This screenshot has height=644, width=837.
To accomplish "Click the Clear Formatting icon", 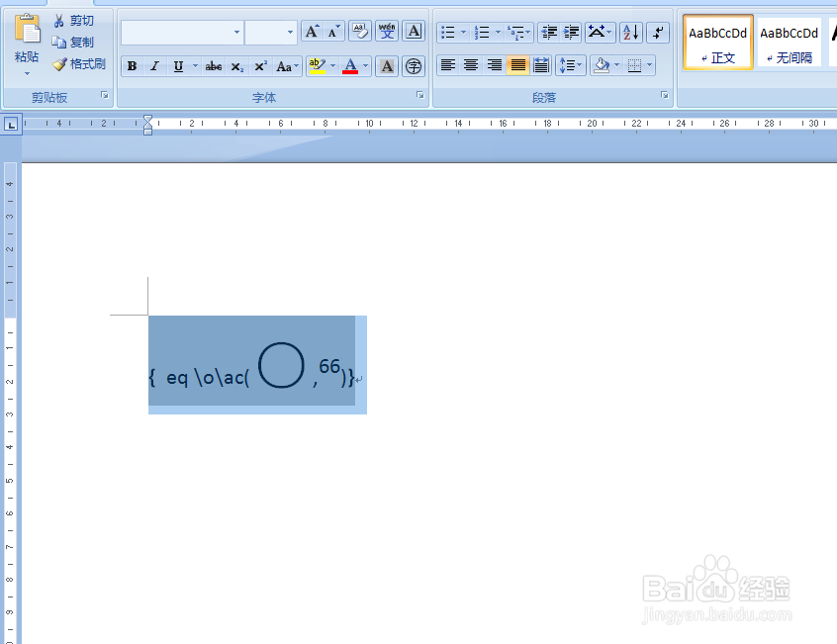I will [x=360, y=32].
